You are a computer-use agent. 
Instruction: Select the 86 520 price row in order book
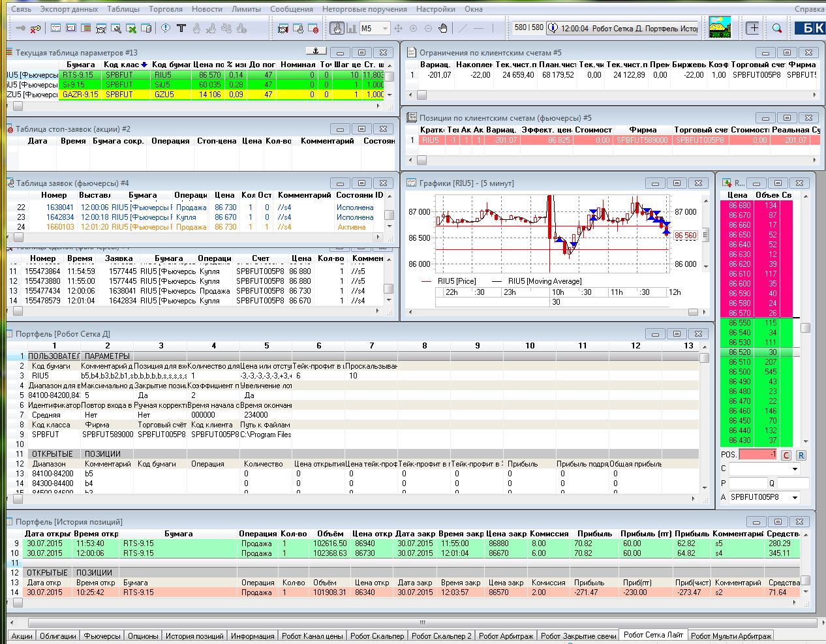[x=757, y=352]
